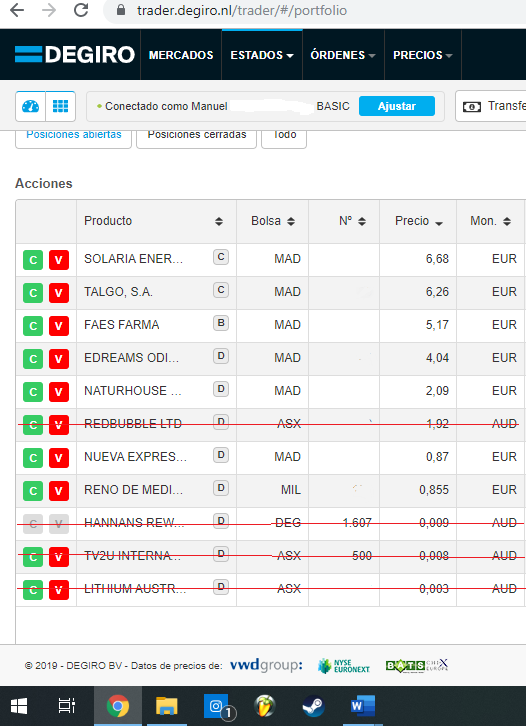Click the DEGIRO logo
This screenshot has height=726, width=526.
[x=75, y=55]
